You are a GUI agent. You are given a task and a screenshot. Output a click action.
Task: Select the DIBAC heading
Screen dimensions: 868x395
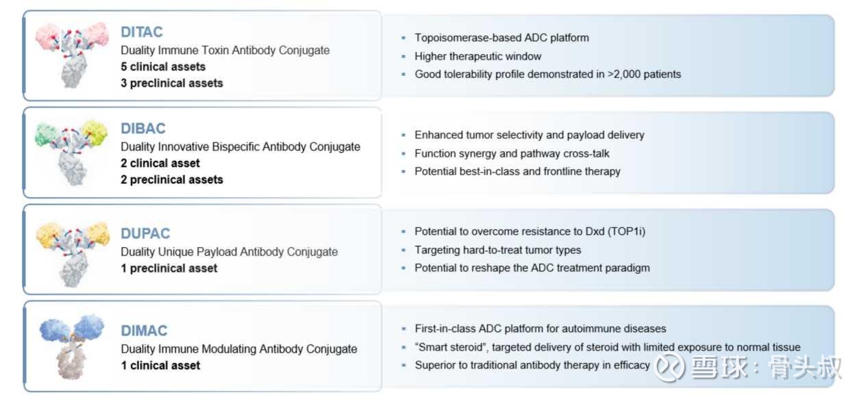point(143,129)
